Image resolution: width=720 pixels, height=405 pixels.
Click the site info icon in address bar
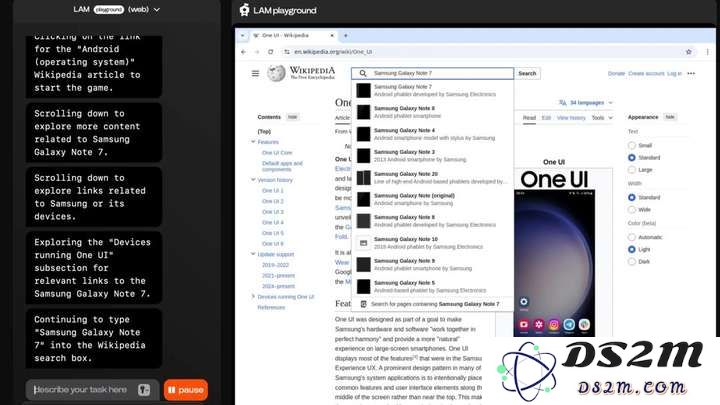287,52
